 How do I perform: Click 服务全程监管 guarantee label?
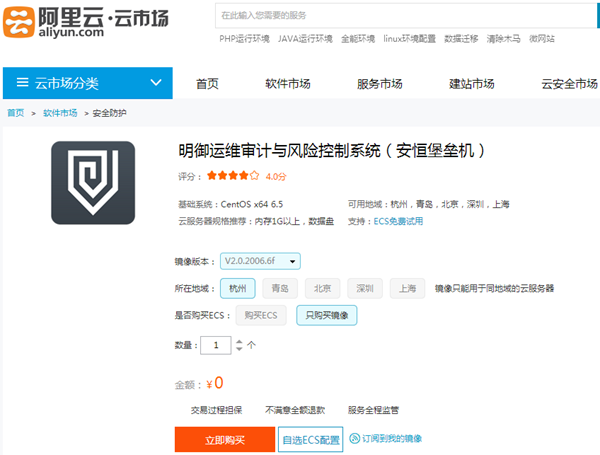click(x=373, y=410)
